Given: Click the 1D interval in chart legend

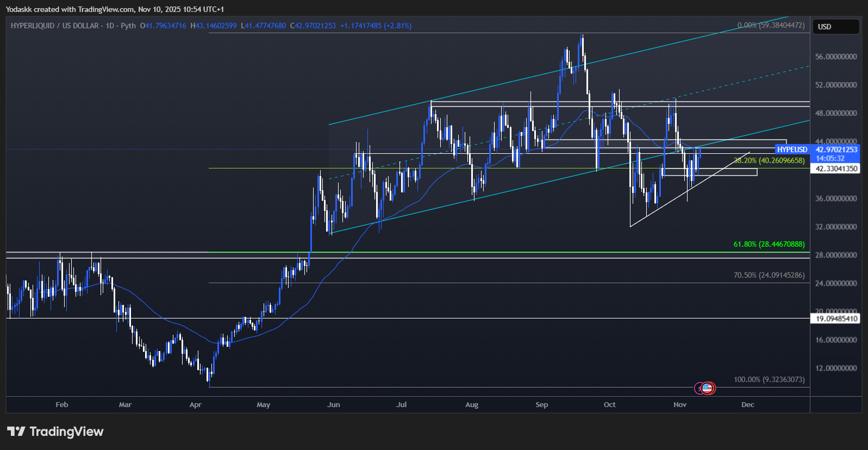Looking at the screenshot, I should pyautogui.click(x=110, y=26).
